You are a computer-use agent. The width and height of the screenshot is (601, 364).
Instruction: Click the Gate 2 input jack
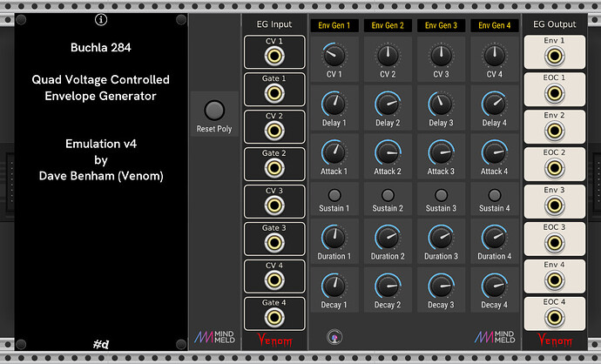click(x=274, y=168)
